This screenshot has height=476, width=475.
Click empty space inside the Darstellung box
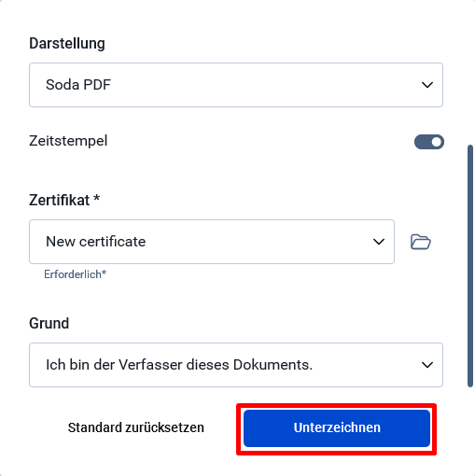click(264, 85)
